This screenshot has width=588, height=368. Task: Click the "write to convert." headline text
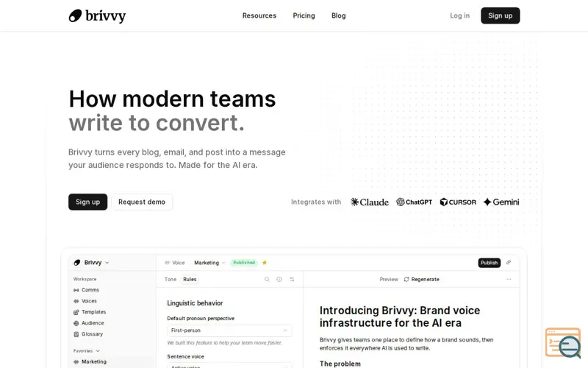click(157, 123)
